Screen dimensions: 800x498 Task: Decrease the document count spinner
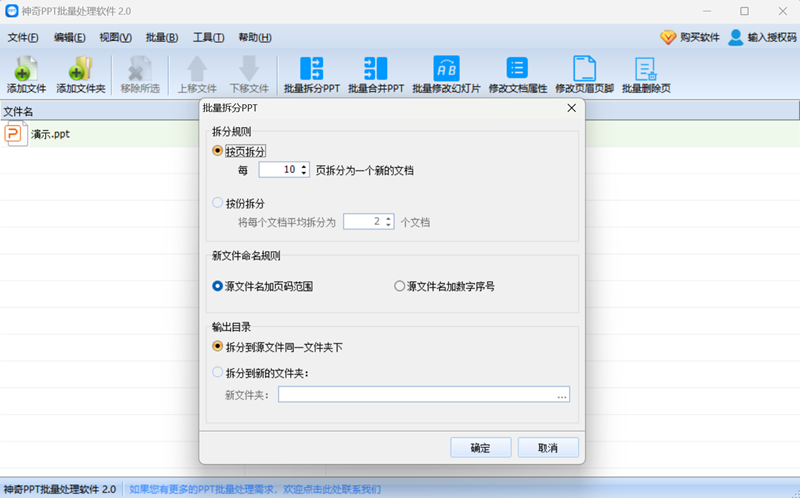(x=389, y=225)
